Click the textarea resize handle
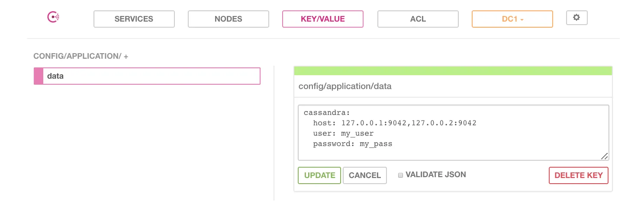The image size is (644, 210). tap(604, 156)
